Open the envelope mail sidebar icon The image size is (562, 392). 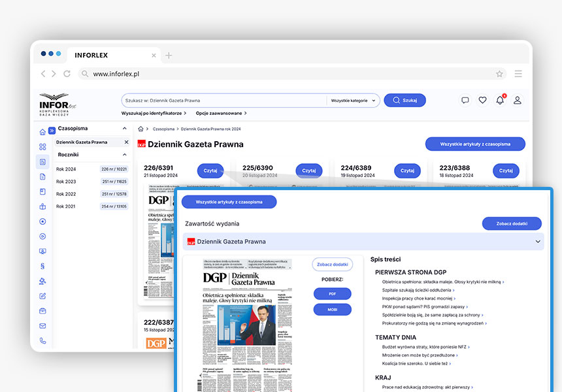[x=42, y=326]
